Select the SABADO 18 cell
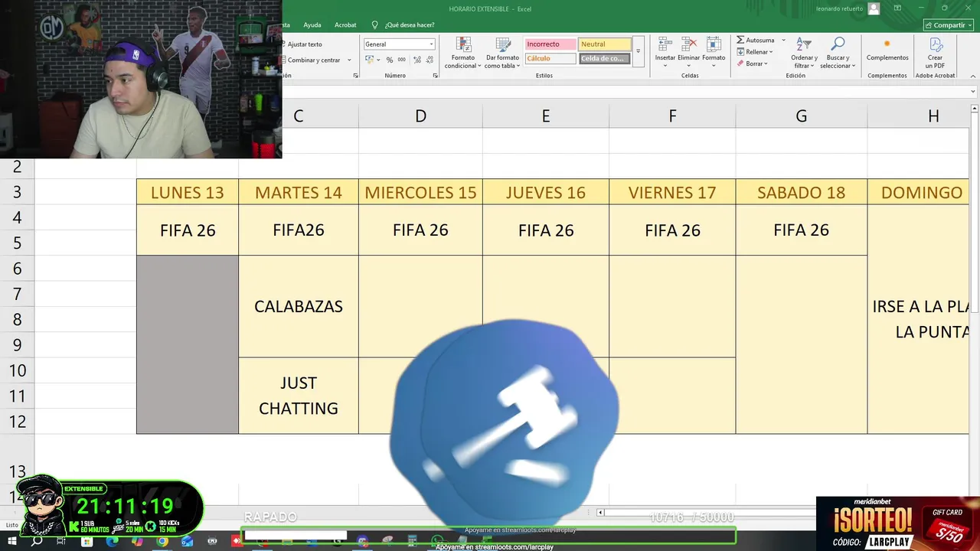This screenshot has width=980, height=551. coord(802,192)
